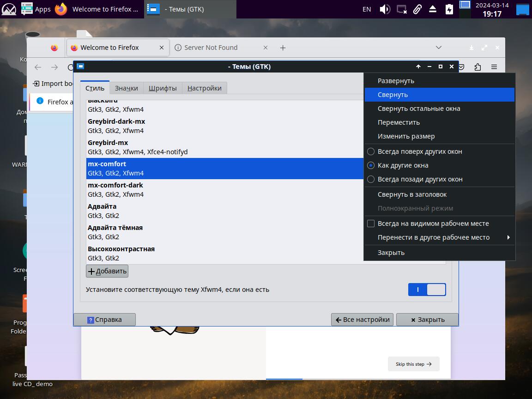The width and height of the screenshot is (532, 399).
Task: Close the Welcome to Firefox tab
Action: coord(162,48)
